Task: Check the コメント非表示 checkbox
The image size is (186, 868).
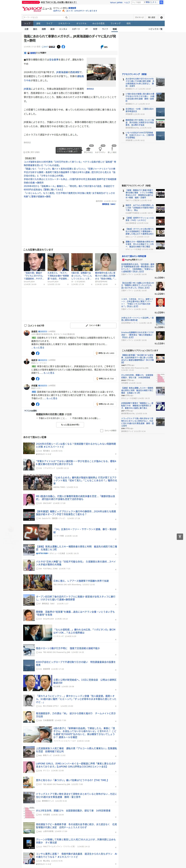Action: tap(102, 431)
